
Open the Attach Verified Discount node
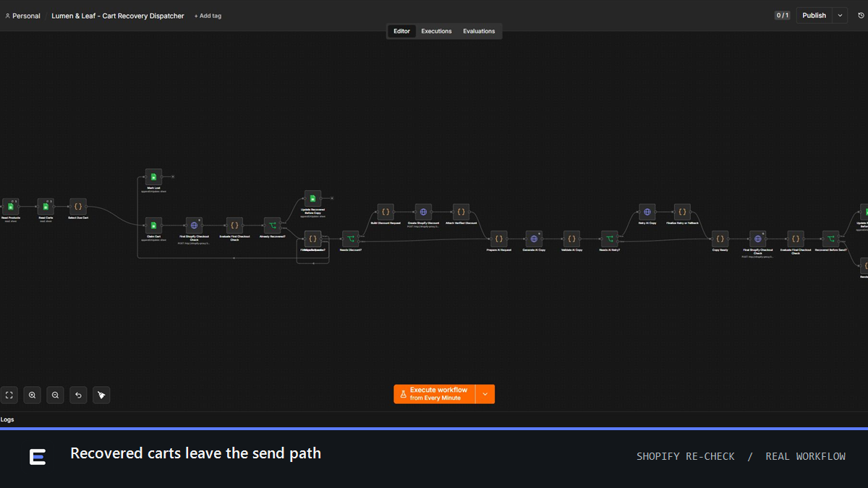461,213
